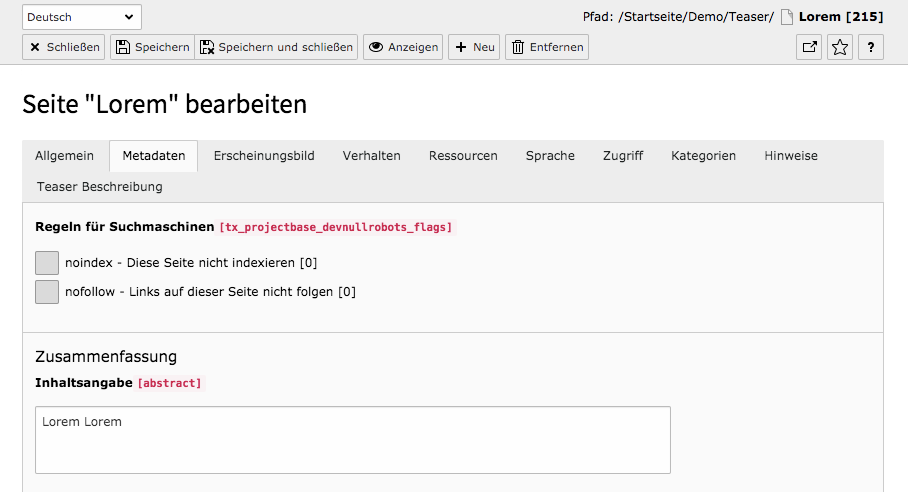908x492 pixels.
Task: Select the Teaser Beschreibung tab
Action: pyautogui.click(x=100, y=187)
